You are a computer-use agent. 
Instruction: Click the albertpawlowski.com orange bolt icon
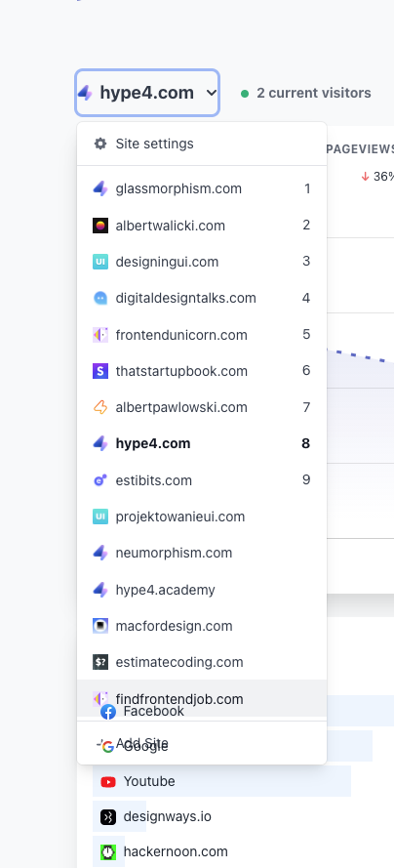pos(100,407)
